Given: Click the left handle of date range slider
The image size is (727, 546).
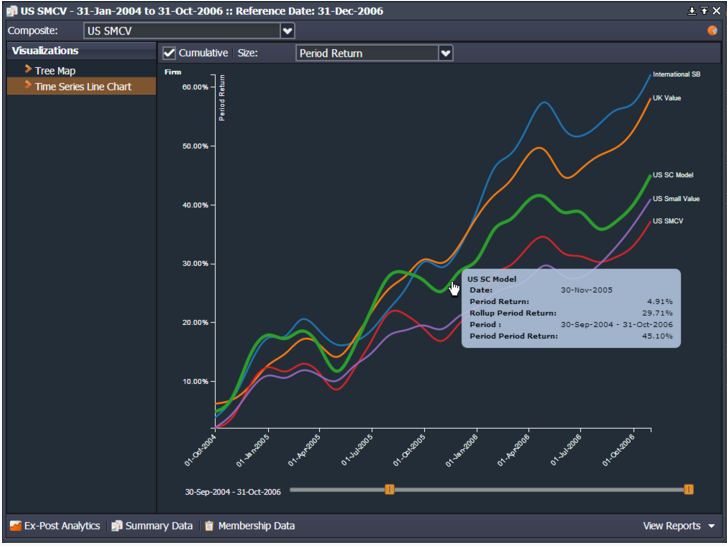Looking at the screenshot, I should [390, 489].
